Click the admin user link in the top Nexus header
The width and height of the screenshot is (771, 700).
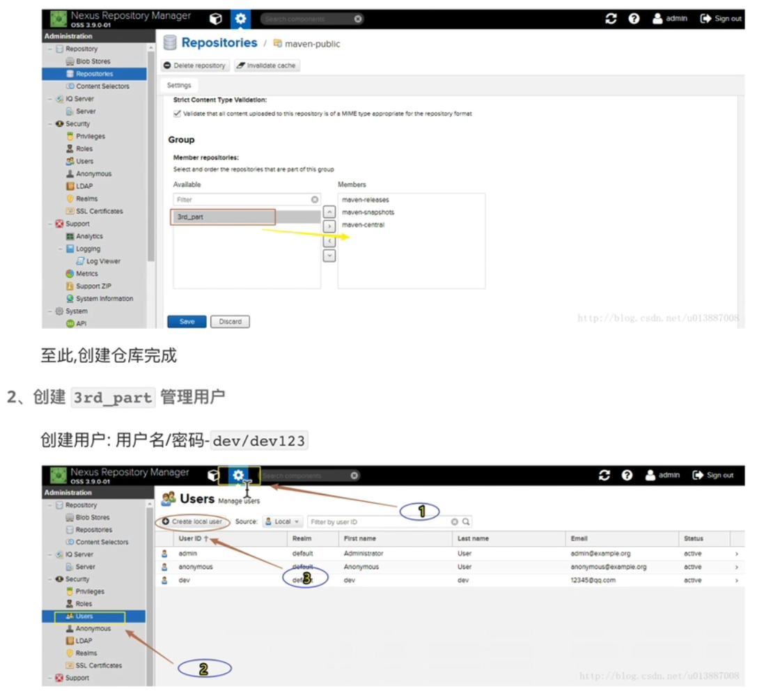click(670, 19)
